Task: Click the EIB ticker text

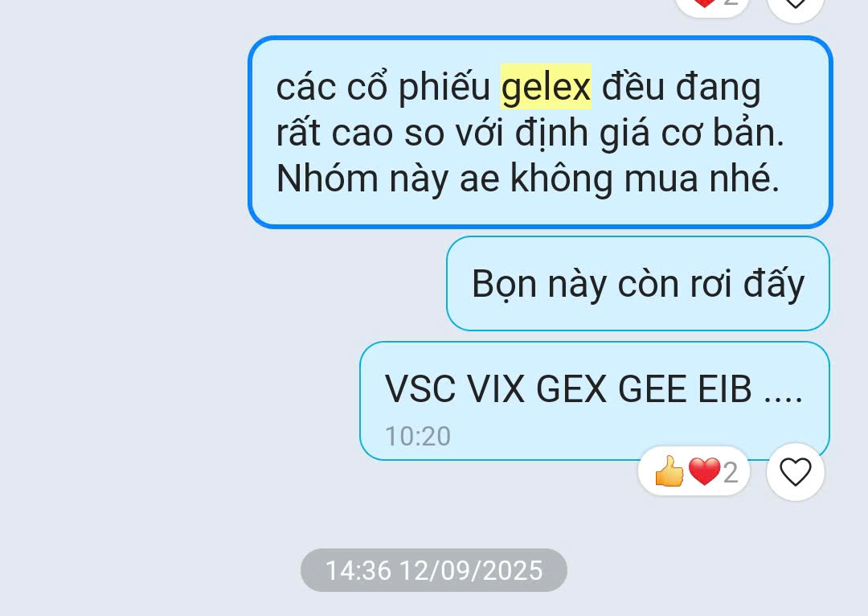Action: (725, 389)
